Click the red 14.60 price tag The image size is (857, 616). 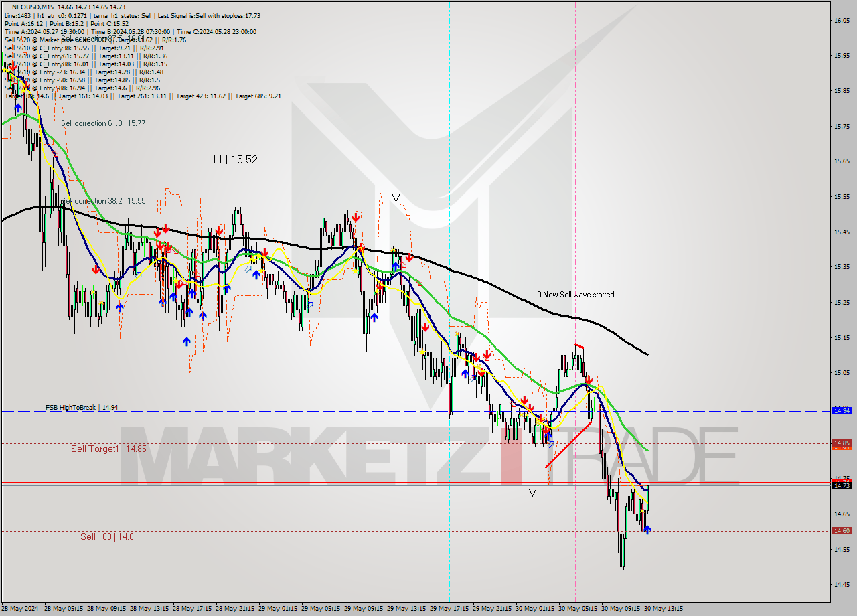click(842, 530)
